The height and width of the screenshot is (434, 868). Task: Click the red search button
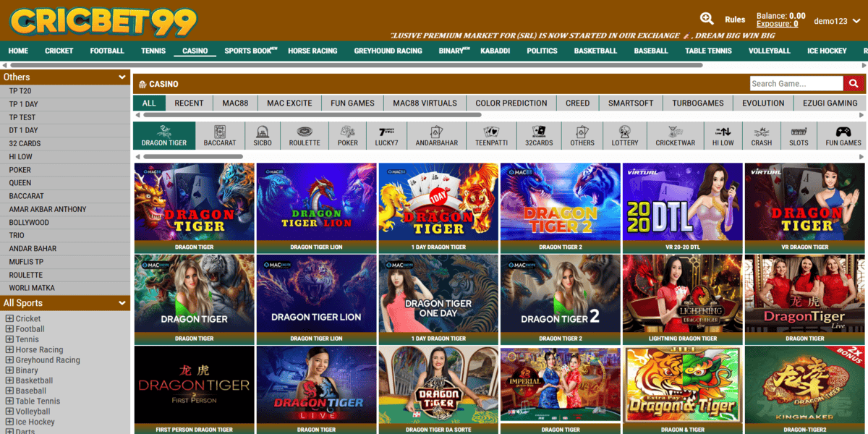tap(854, 84)
